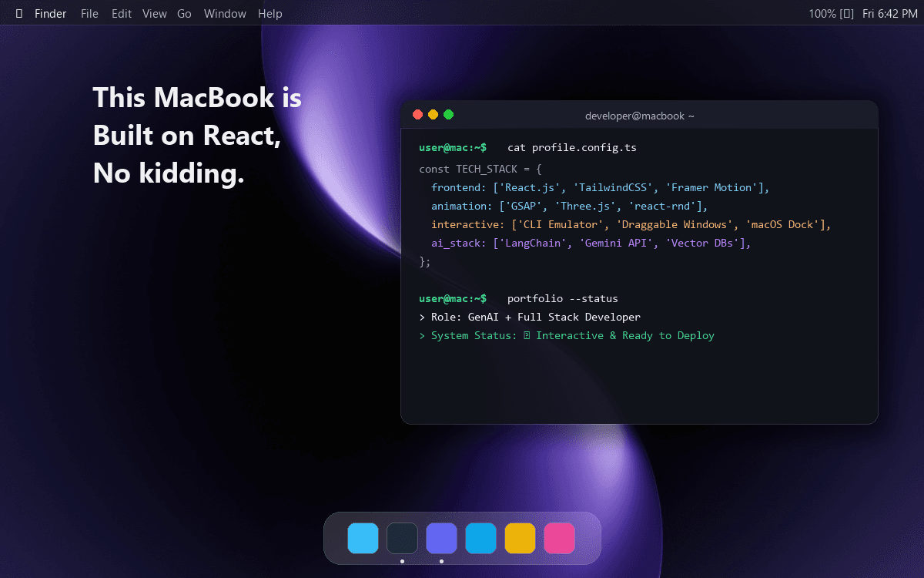Open the light blue dock app icon
The image size is (924, 578).
[363, 538]
